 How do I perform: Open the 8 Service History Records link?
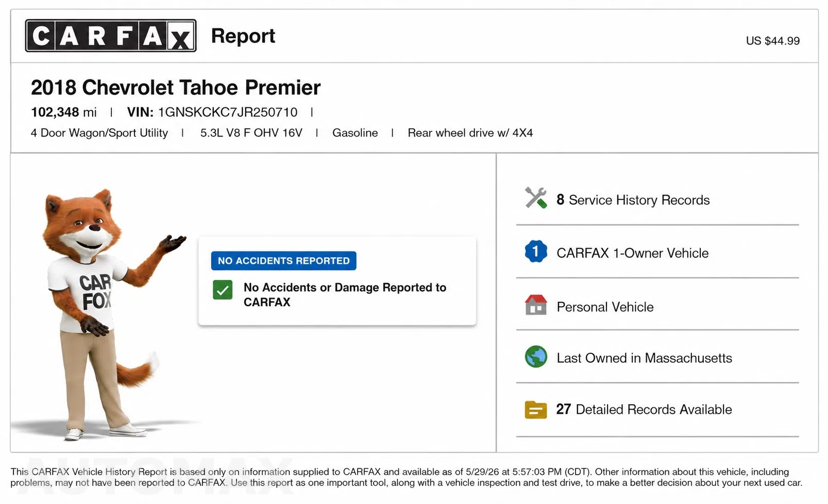(633, 200)
